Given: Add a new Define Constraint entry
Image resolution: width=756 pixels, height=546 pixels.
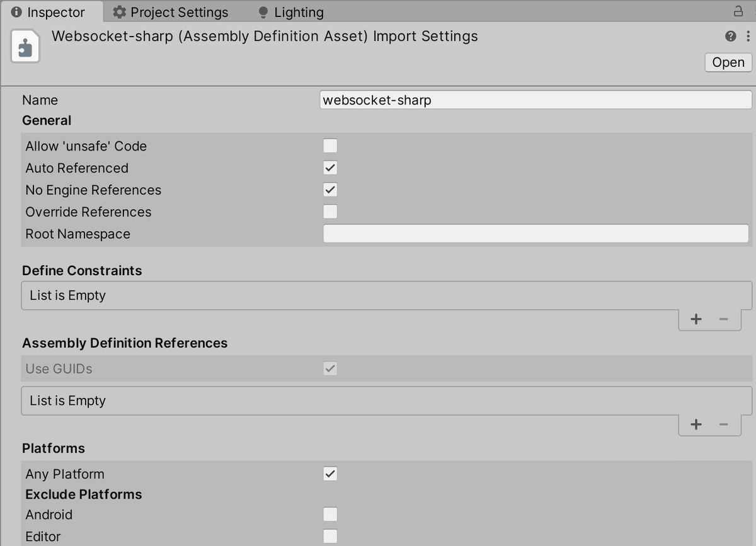Looking at the screenshot, I should pyautogui.click(x=696, y=319).
